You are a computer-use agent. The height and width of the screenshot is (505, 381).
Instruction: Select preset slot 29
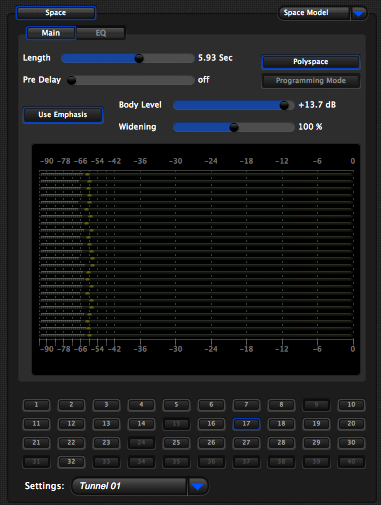click(x=316, y=443)
